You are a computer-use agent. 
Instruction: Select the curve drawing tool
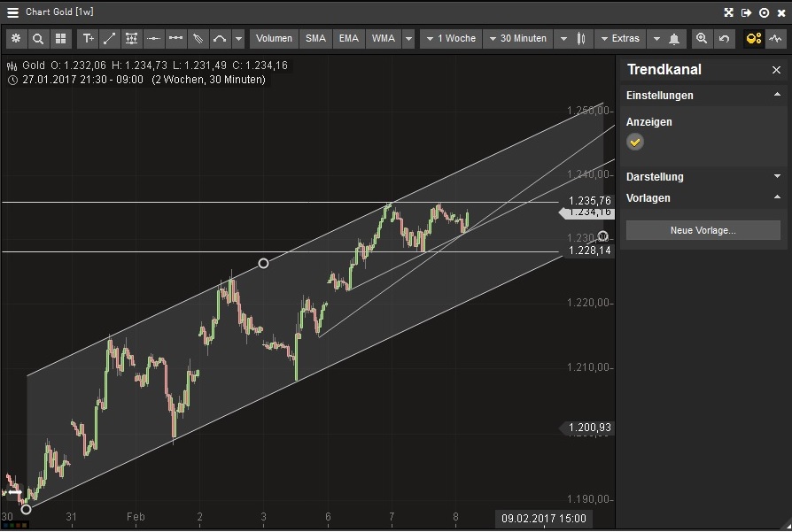[x=220, y=39]
